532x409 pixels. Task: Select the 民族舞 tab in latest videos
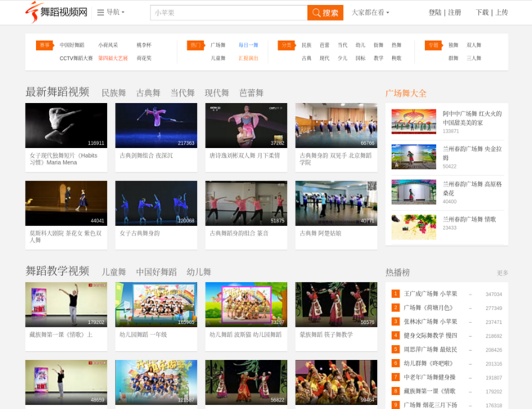point(113,93)
